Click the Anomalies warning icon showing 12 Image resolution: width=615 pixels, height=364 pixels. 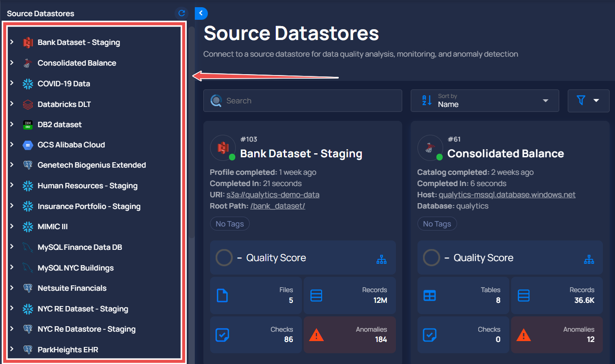[524, 335]
